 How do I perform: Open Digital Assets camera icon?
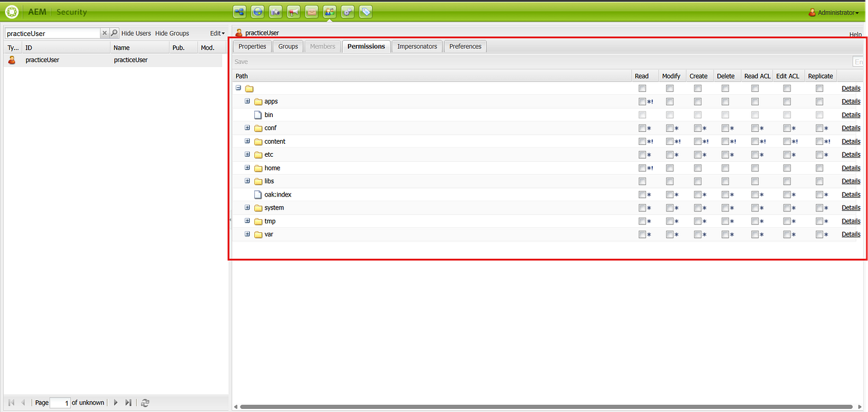[x=275, y=11]
